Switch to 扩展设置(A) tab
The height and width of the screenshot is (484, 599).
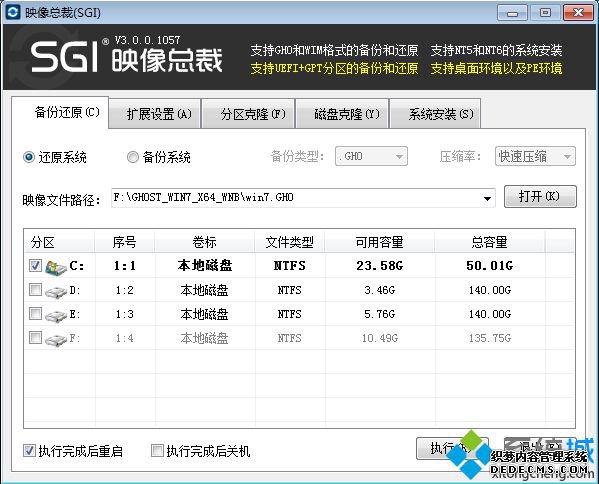pyautogui.click(x=155, y=113)
